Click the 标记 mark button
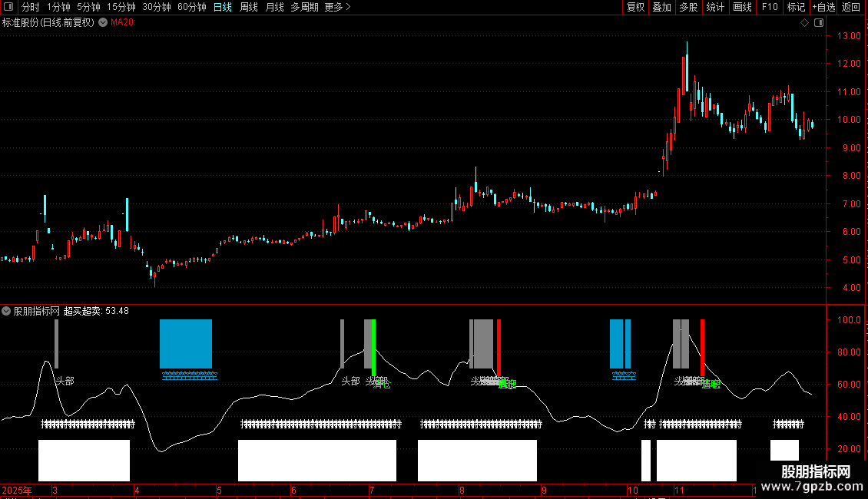 [796, 7]
